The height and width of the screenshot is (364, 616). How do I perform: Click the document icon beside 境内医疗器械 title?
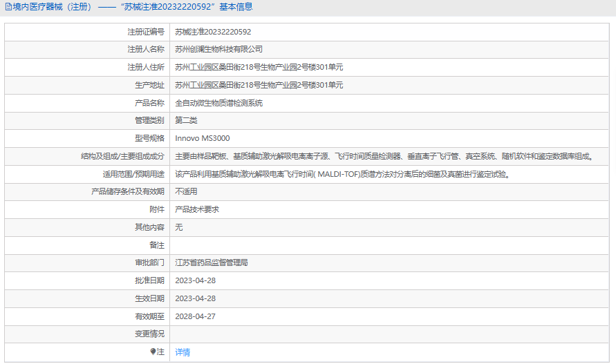[8, 7]
